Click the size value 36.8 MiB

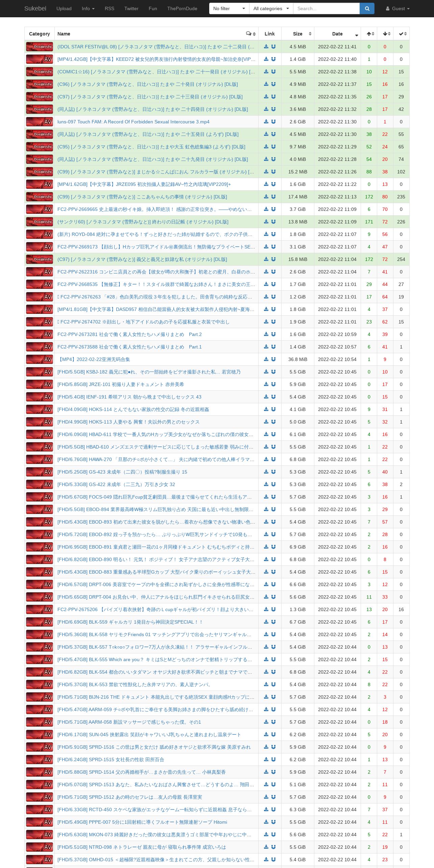pyautogui.click(x=298, y=359)
